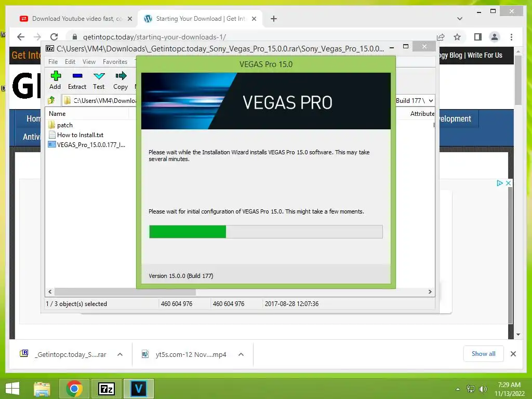Open the Chrome profile avatar menu
This screenshot has height=399, width=532.
click(x=495, y=37)
